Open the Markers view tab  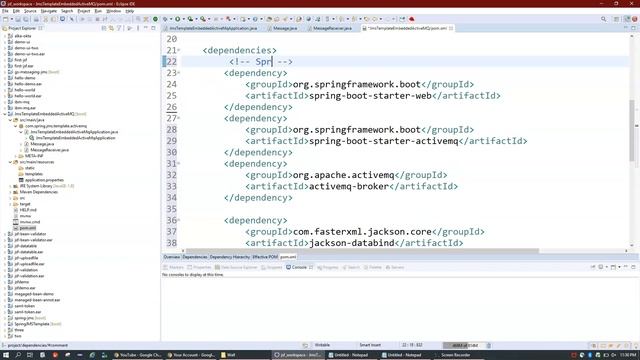pyautogui.click(x=173, y=267)
